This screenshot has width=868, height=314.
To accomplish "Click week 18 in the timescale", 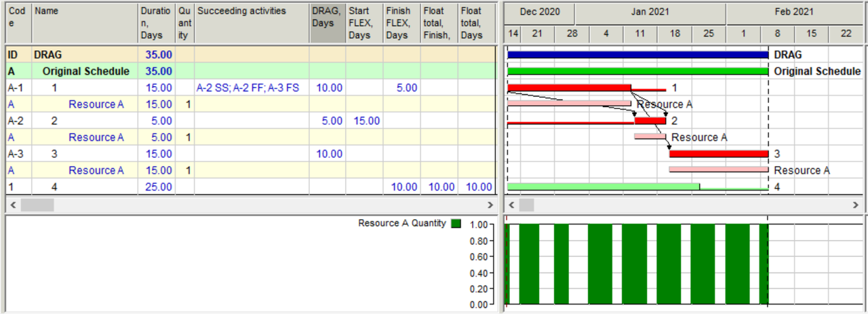I will click(x=674, y=34).
